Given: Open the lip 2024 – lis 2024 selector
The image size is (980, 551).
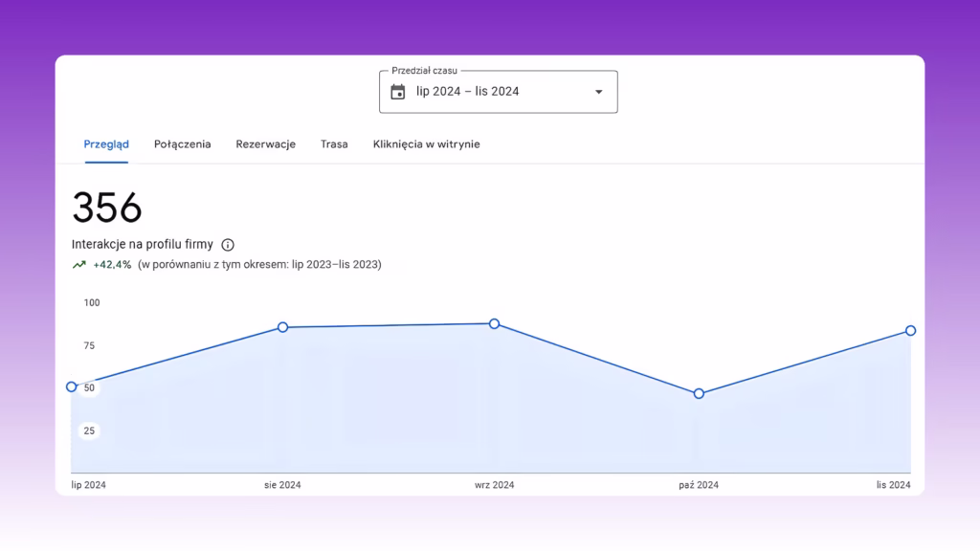Looking at the screenshot, I should tap(498, 92).
